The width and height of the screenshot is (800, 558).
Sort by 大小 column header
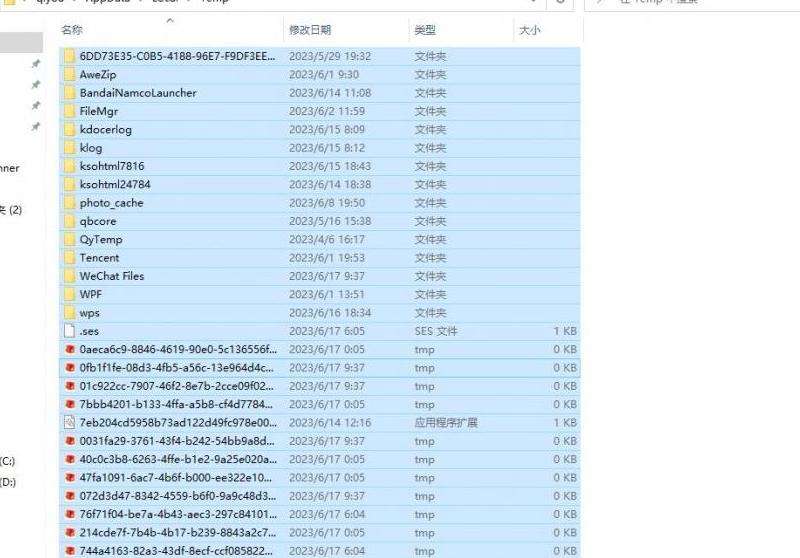click(530, 31)
